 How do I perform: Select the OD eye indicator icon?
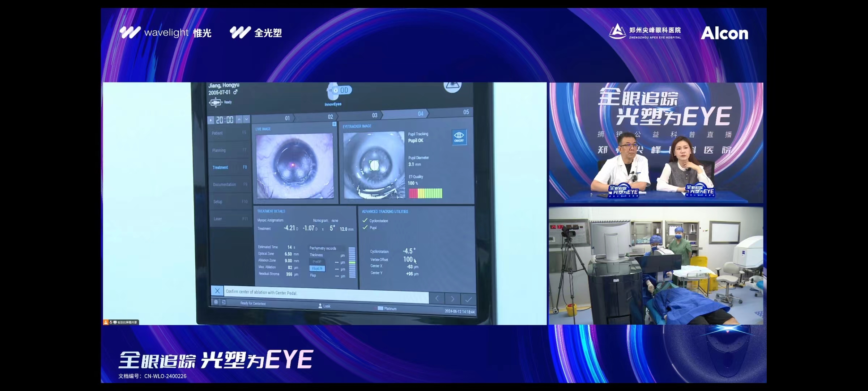coord(339,91)
